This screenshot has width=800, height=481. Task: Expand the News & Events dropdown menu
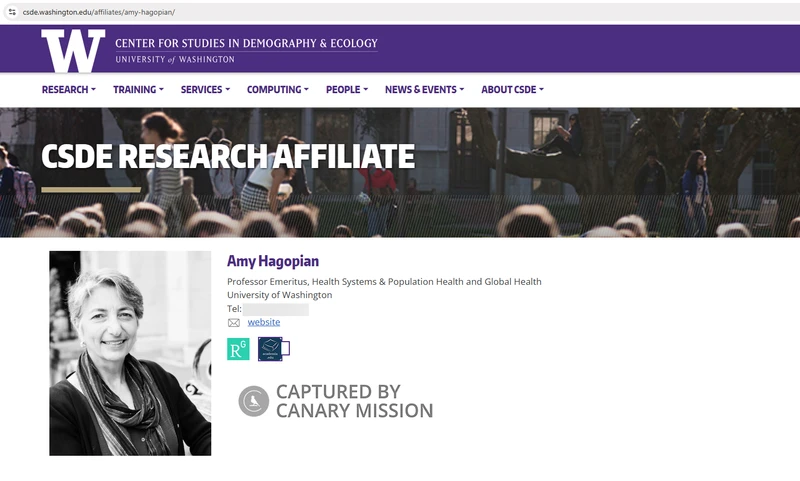(x=424, y=90)
